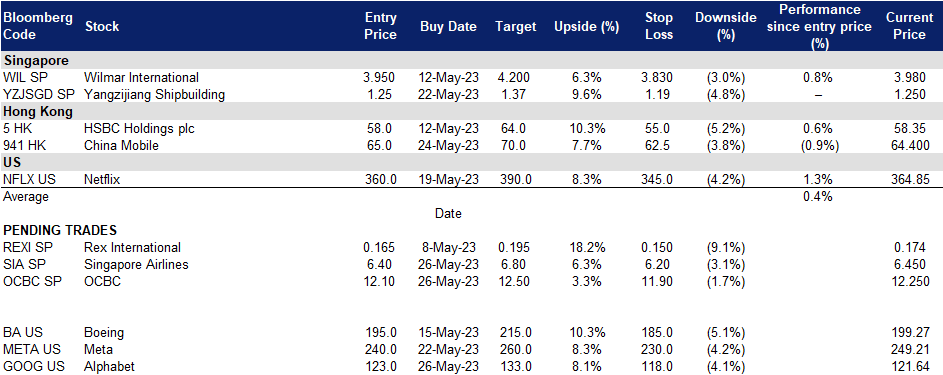Screen dimensions: 943x375
Task: Select the Hong Kong section heading
Action: tap(38, 111)
